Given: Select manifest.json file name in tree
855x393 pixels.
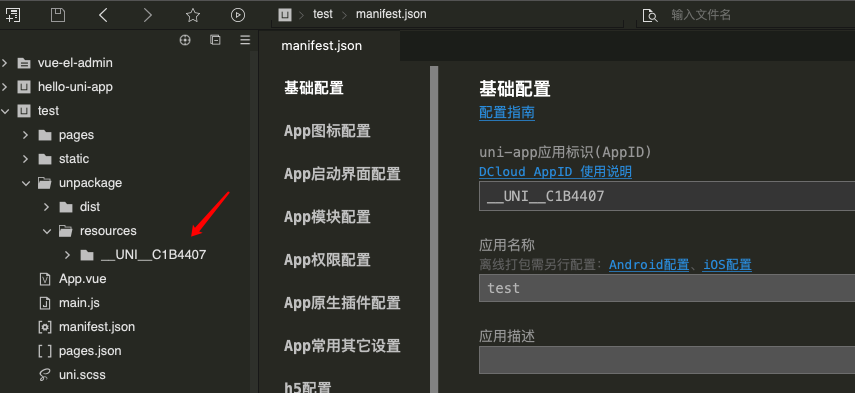Looking at the screenshot, I should click(x=97, y=327).
